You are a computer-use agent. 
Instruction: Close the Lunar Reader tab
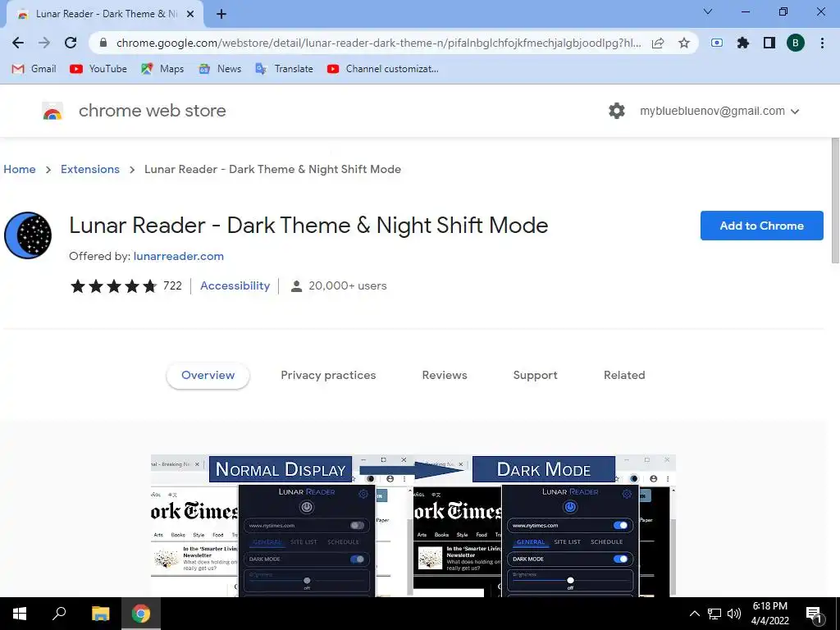(x=190, y=15)
